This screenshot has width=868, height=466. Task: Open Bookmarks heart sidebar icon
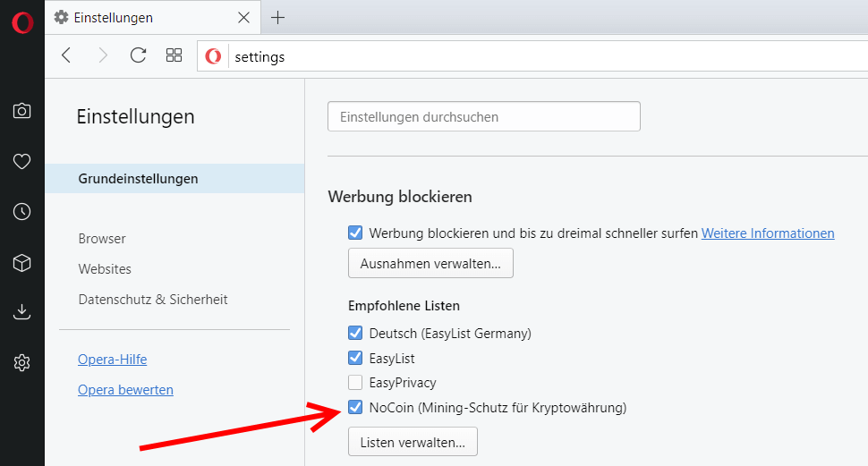click(x=22, y=162)
